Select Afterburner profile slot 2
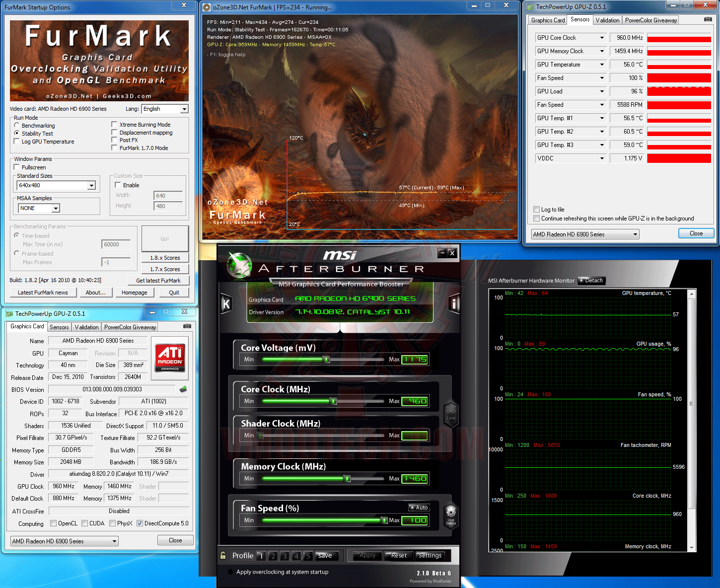The image size is (720, 588). pos(273,556)
